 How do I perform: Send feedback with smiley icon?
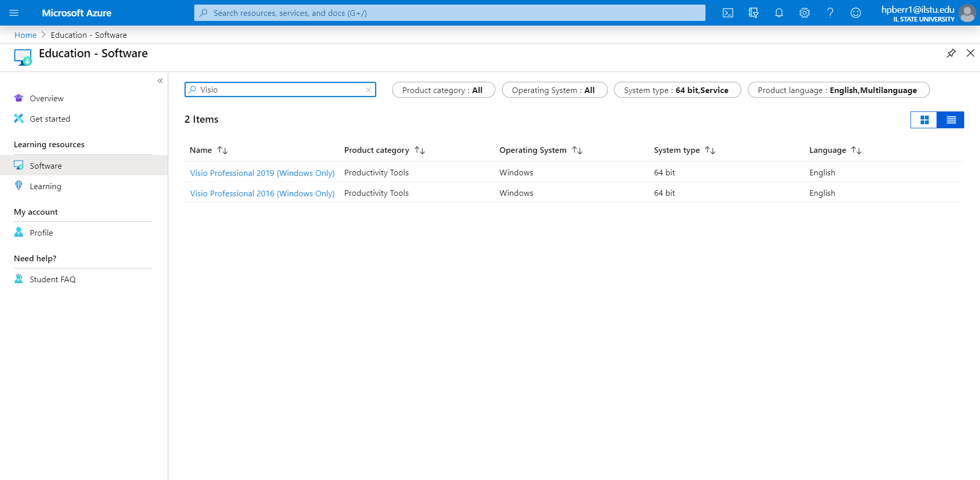tap(856, 13)
